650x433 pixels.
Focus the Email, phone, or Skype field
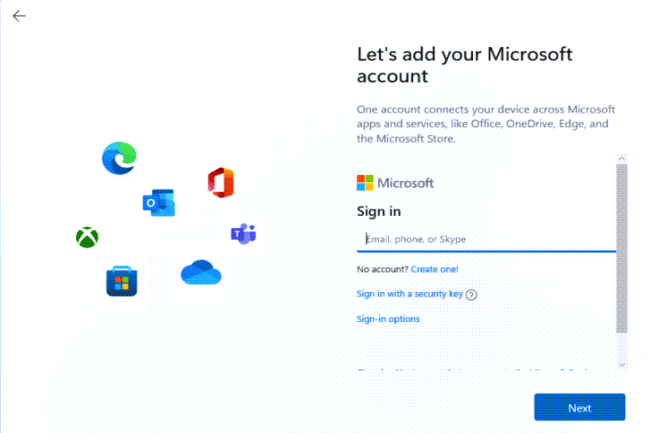(x=486, y=240)
